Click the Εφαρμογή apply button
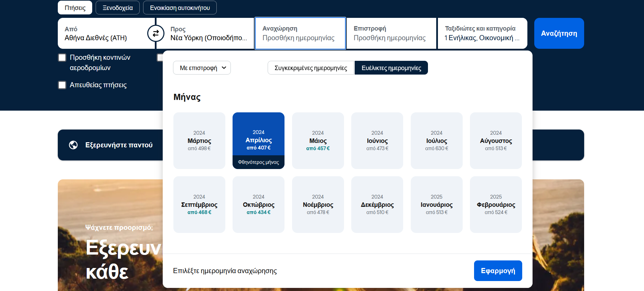The image size is (644, 291). pos(498,271)
